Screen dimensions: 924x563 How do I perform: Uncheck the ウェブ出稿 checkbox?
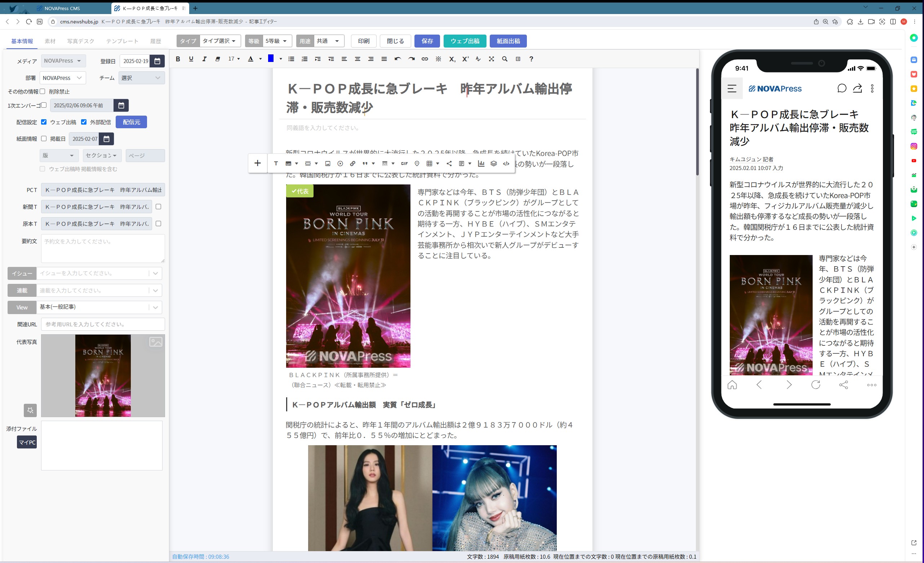(44, 122)
